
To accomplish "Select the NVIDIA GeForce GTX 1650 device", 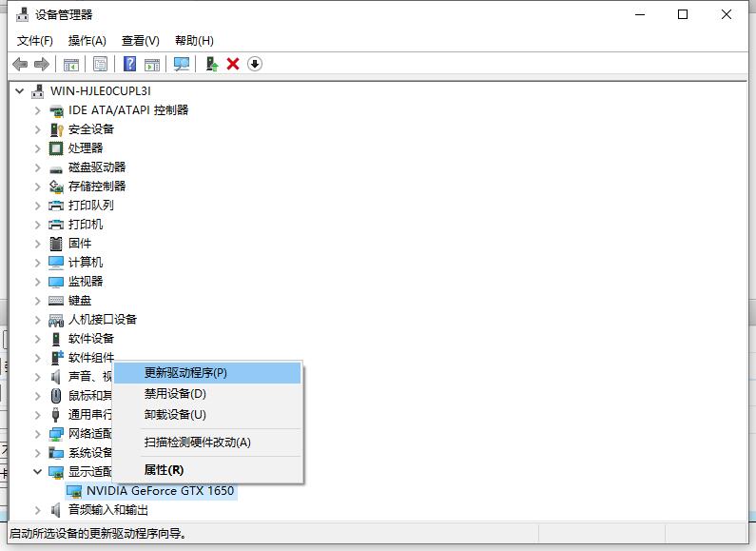I will 160,491.
